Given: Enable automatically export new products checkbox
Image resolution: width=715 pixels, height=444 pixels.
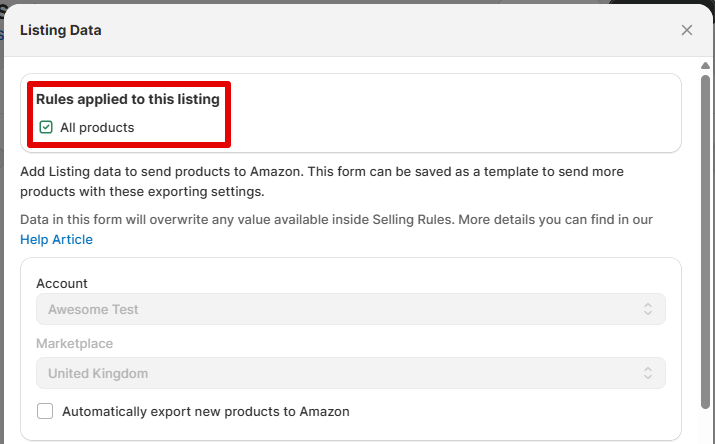Looking at the screenshot, I should (45, 411).
